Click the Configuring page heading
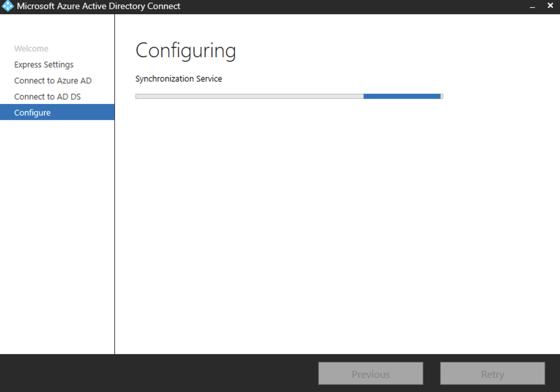Screen dimensions: 560x392 [x=185, y=51]
